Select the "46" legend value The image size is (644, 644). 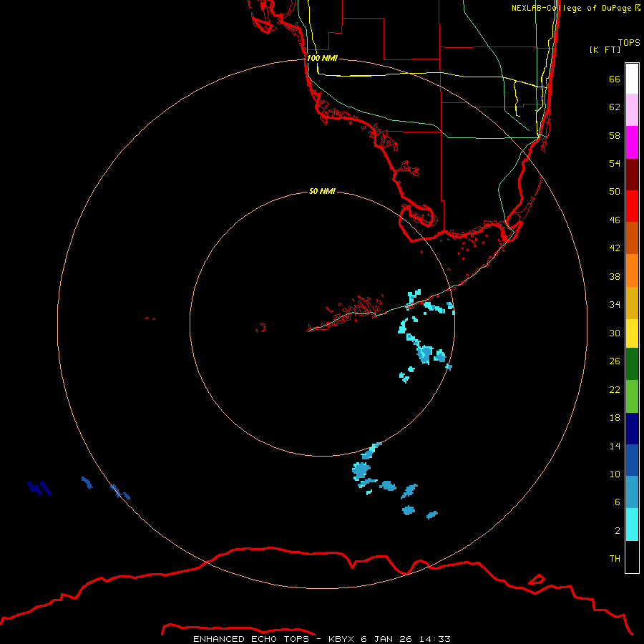click(615, 220)
